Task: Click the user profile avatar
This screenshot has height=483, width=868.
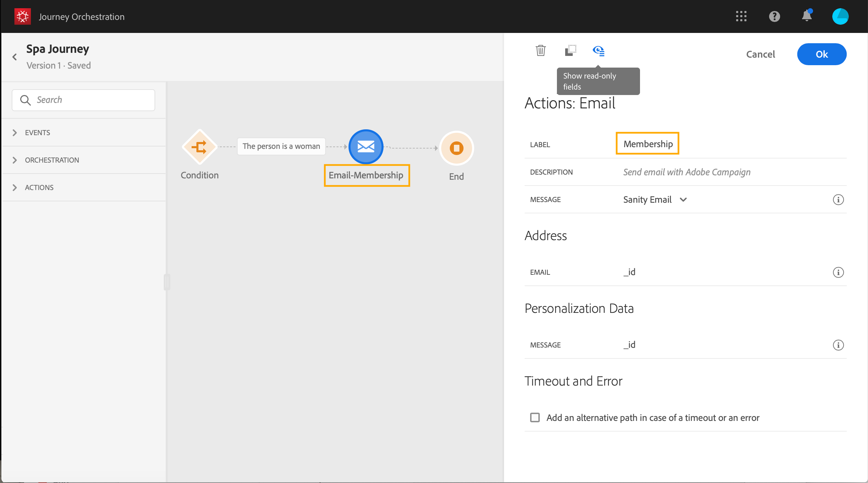Action: click(x=840, y=16)
